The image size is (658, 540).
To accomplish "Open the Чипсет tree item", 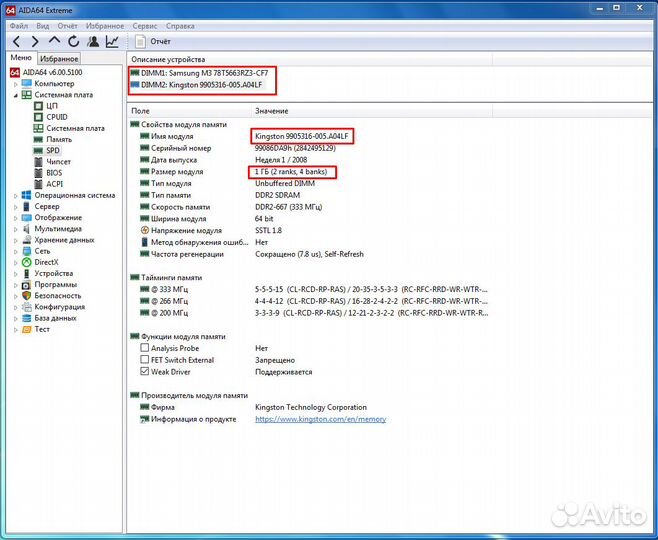I will coord(52,162).
